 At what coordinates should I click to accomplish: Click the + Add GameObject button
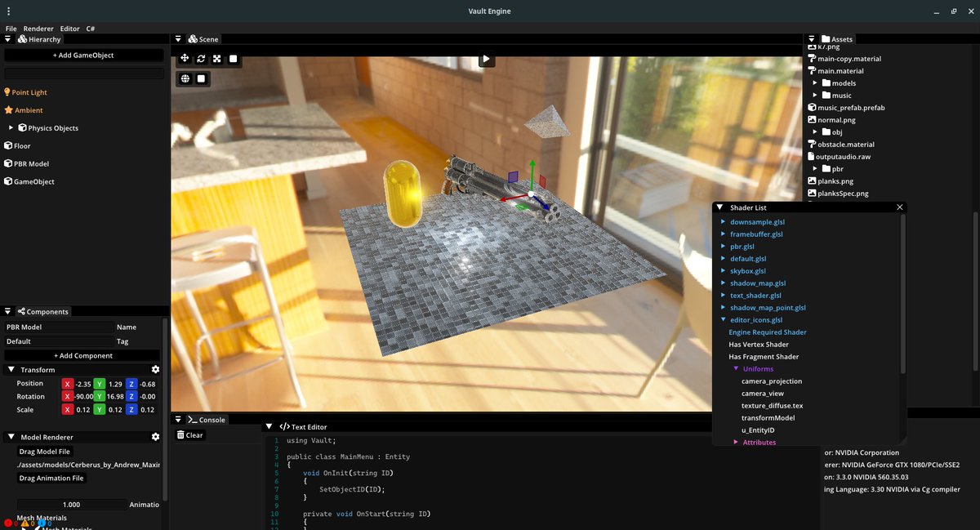[x=83, y=56]
